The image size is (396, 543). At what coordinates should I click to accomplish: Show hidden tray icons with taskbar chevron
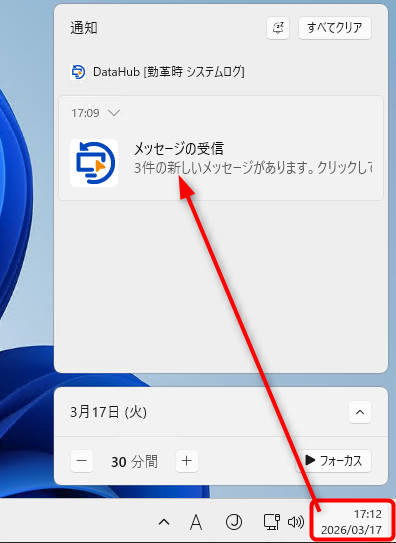164,522
